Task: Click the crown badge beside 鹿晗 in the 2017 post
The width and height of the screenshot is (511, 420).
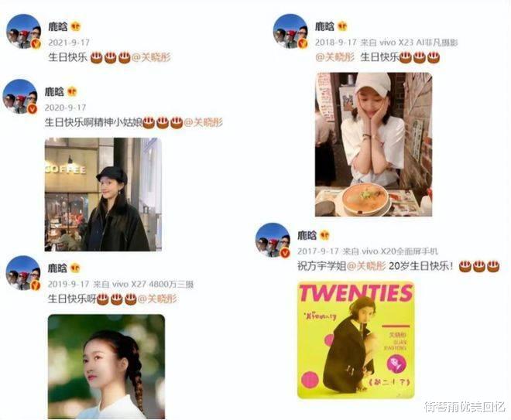Action: [x=324, y=235]
